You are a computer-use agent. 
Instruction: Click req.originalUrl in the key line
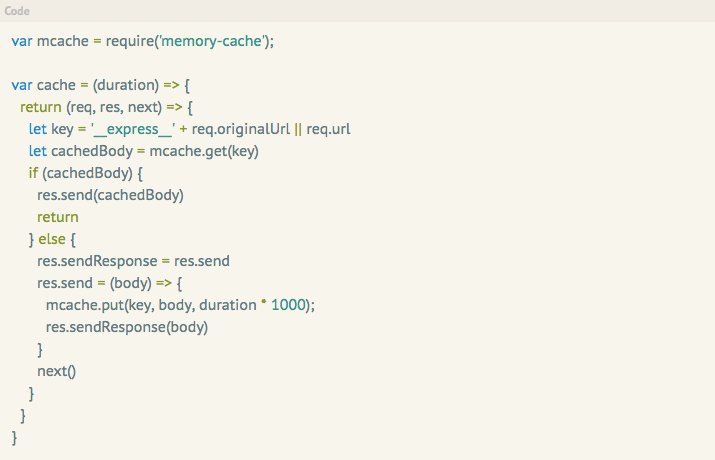pyautogui.click(x=241, y=129)
